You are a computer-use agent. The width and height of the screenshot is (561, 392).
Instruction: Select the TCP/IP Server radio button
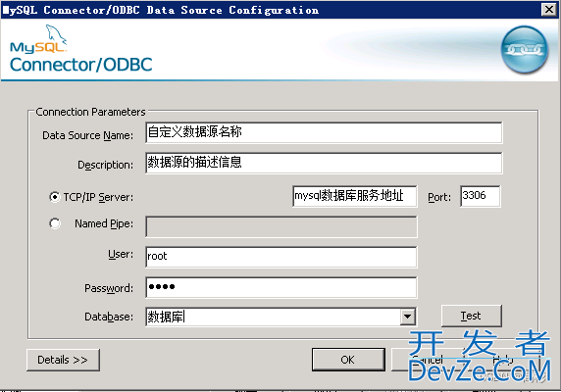(x=55, y=197)
